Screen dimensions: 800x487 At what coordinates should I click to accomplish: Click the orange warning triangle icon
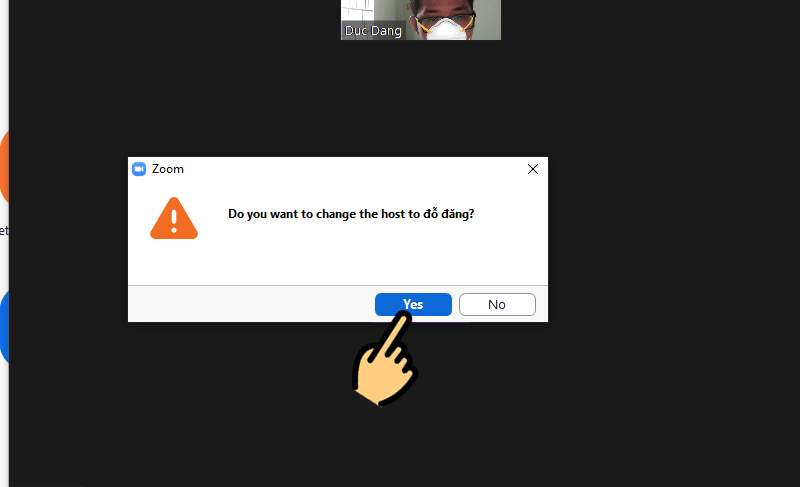tap(174, 218)
